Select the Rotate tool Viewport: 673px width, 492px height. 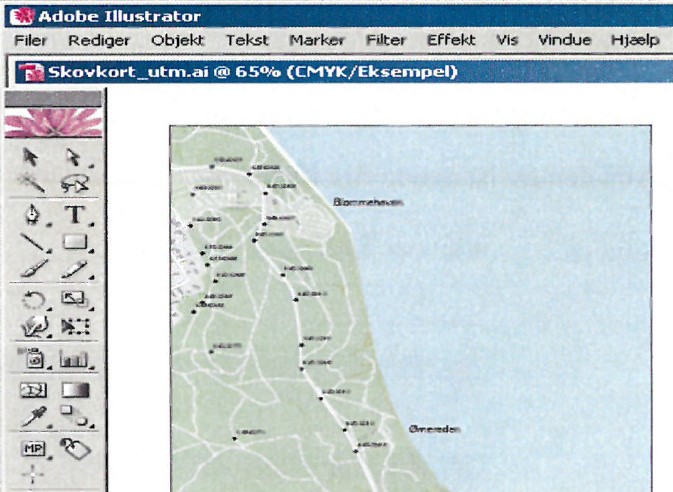tap(33, 299)
